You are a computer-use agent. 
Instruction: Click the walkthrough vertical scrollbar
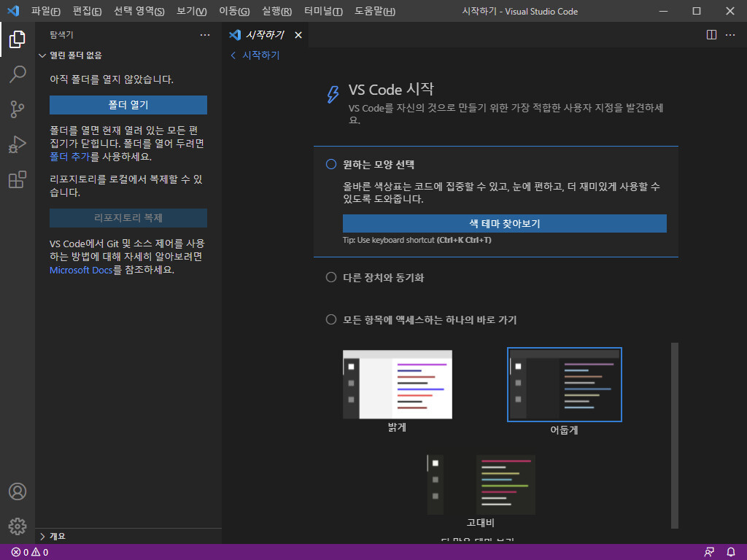(675, 435)
